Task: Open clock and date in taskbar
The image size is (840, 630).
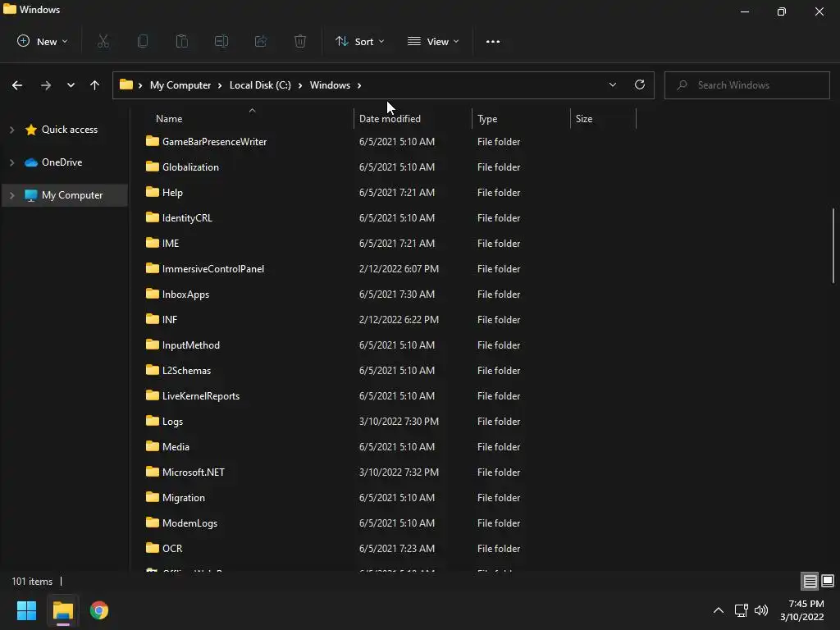Action: (x=802, y=610)
